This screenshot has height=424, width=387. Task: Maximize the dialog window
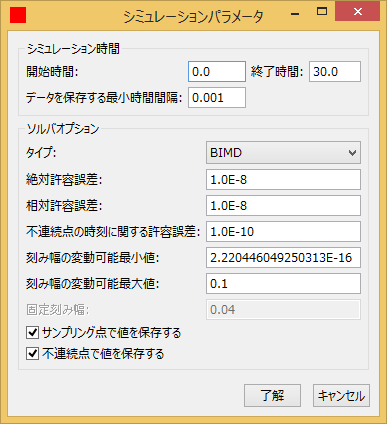click(322, 12)
